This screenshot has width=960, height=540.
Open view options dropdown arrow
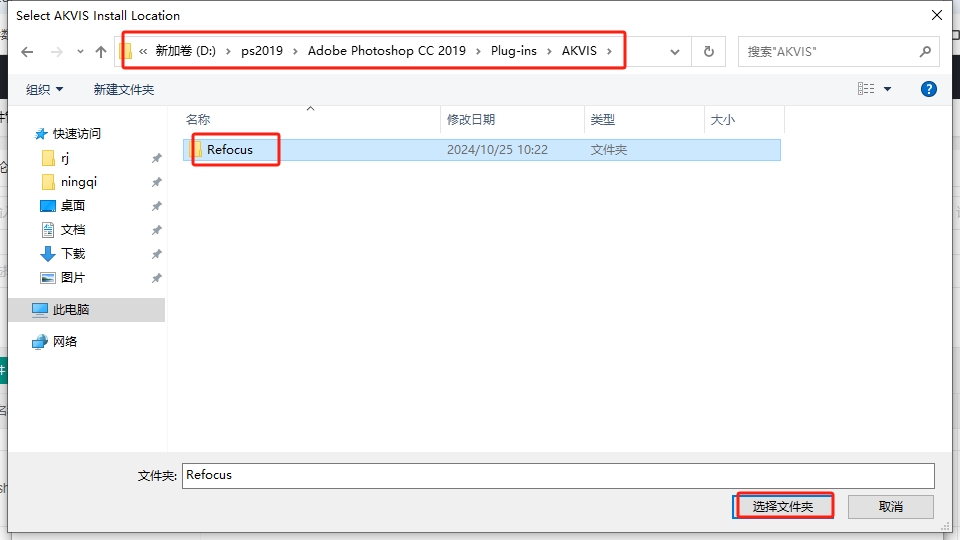[887, 89]
